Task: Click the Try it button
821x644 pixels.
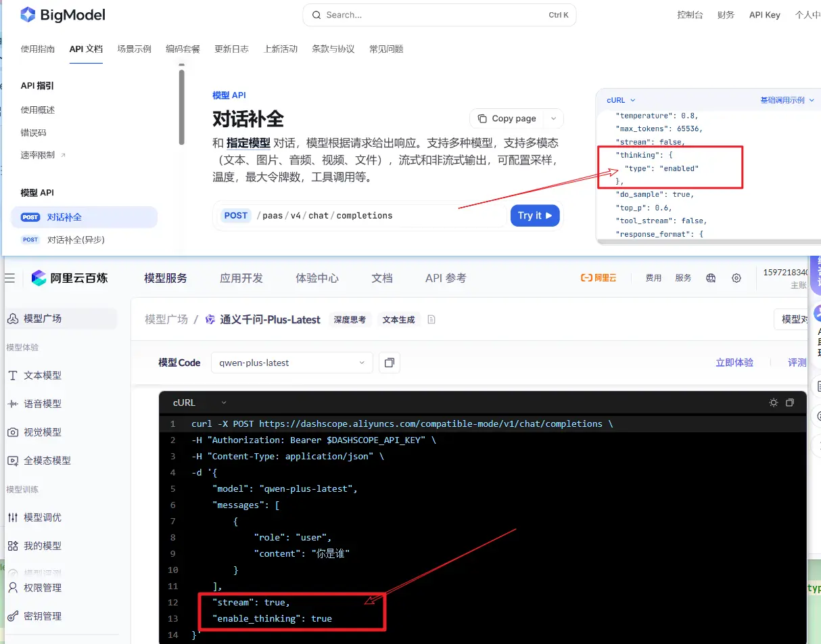Action: (534, 216)
